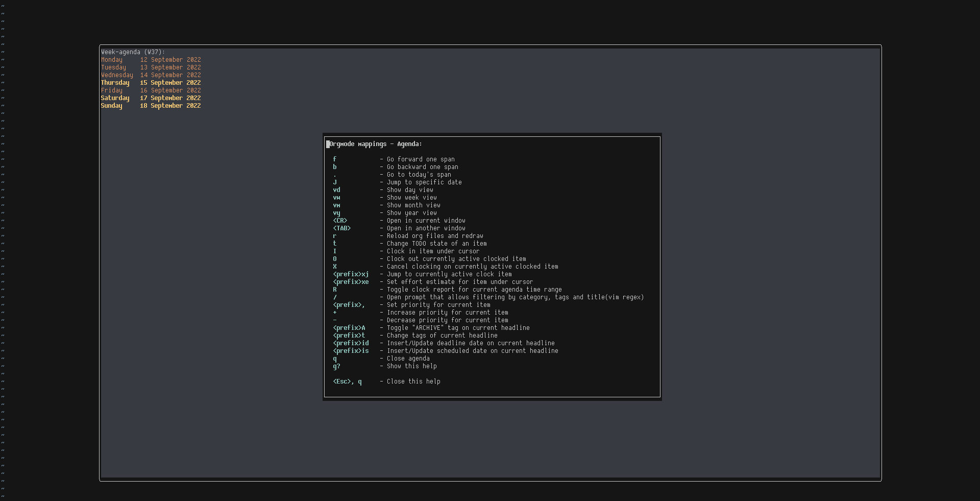Click the 'Set priority for current item' line
Viewport: 980px width, 501px height.
click(x=411, y=305)
